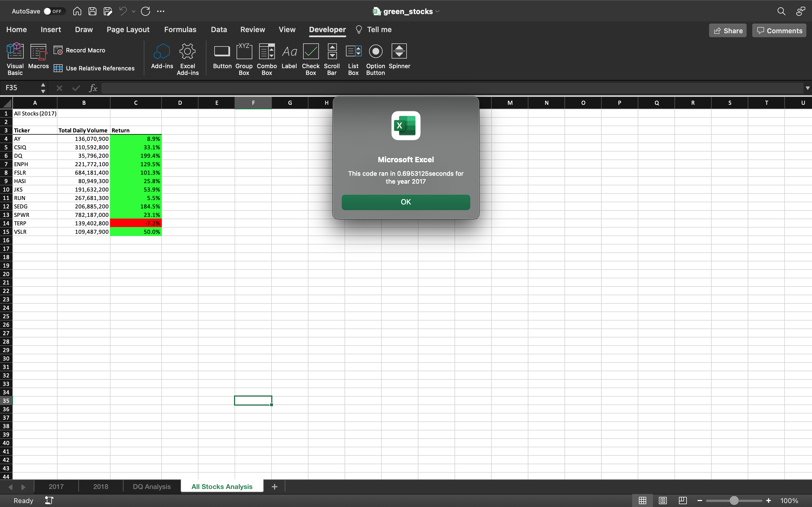The height and width of the screenshot is (507, 812).
Task: Open the undo history dropdown arrow
Action: tap(134, 11)
